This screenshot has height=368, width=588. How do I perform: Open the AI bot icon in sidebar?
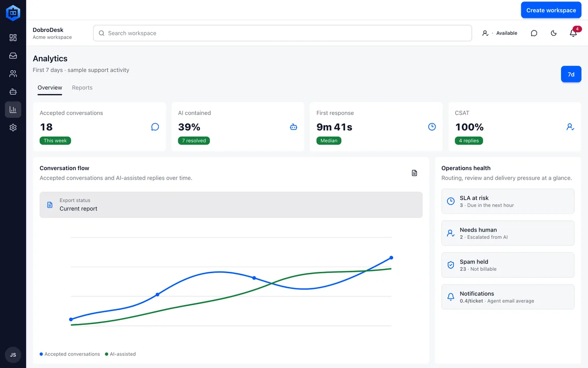coord(13,92)
